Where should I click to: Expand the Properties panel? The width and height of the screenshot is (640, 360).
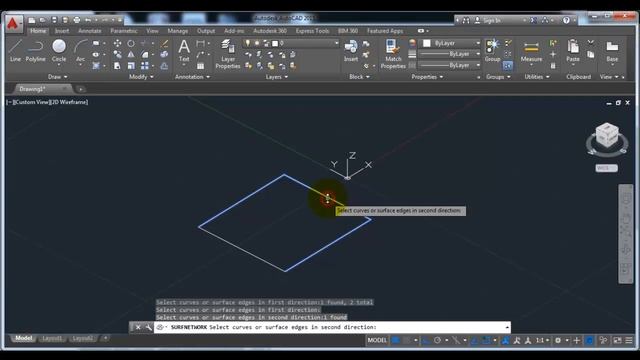click(x=427, y=77)
